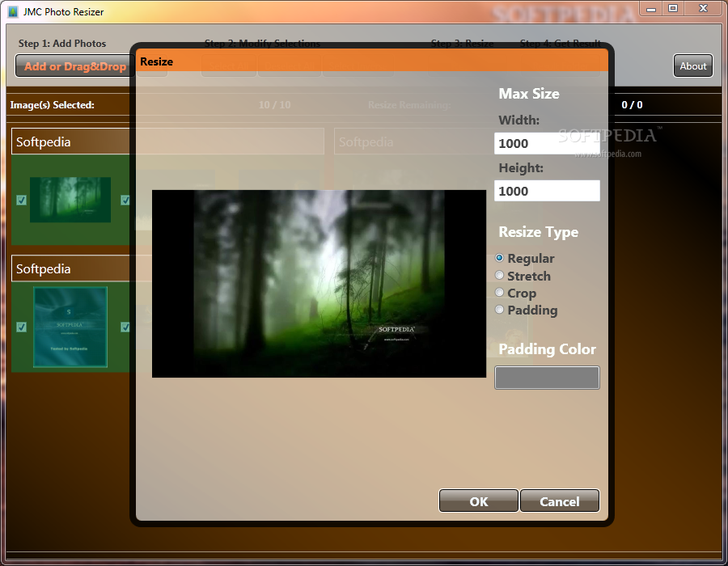The height and width of the screenshot is (566, 728).
Task: Minimize the JMC Photo Resizer window
Action: 651,8
